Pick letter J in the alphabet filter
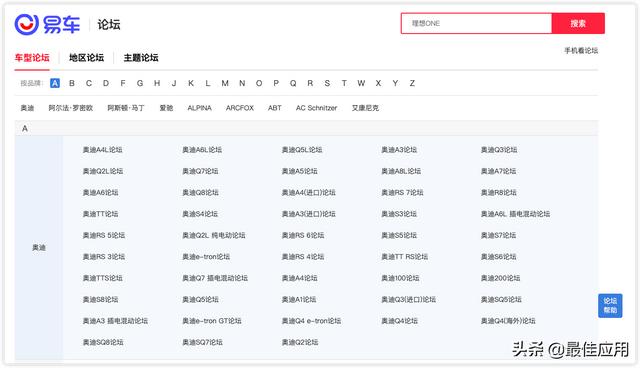The image size is (640, 368). (x=174, y=83)
